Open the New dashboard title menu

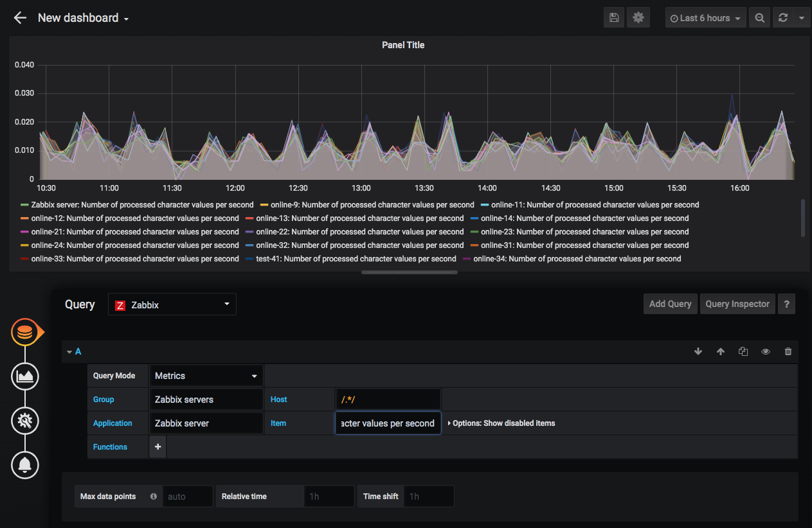pyautogui.click(x=84, y=18)
